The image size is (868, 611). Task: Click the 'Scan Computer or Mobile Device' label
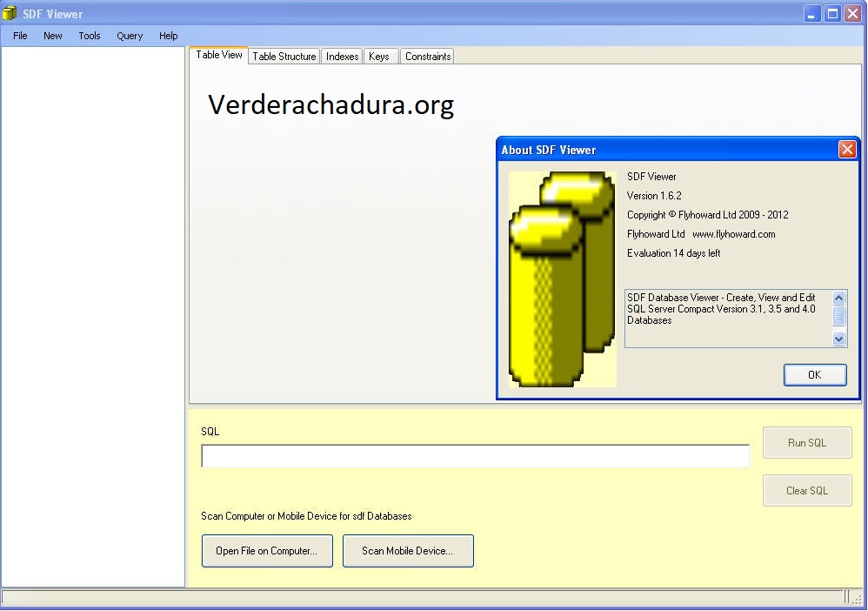[x=306, y=516]
